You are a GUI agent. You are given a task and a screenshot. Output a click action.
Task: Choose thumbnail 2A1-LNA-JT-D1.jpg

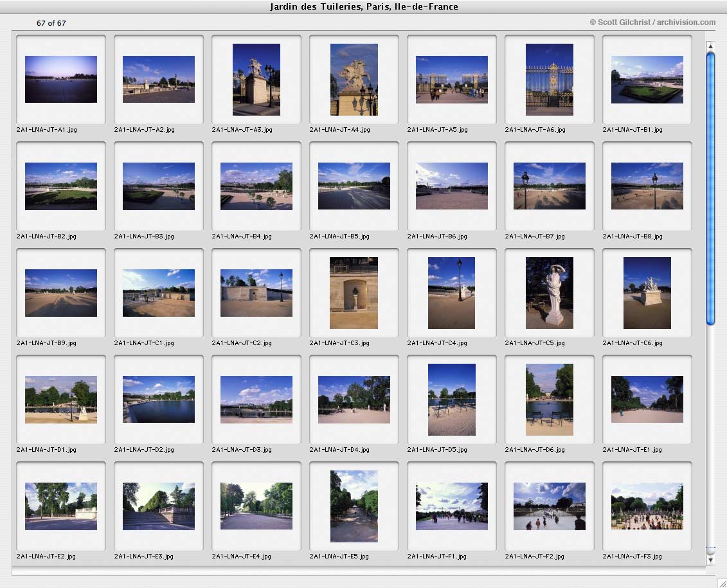(60, 400)
